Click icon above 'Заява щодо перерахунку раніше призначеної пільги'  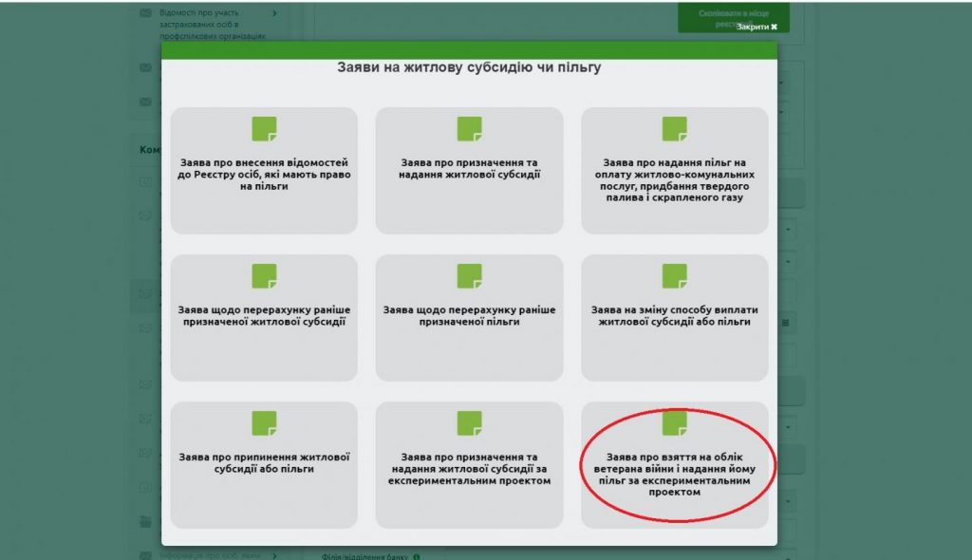coord(469,276)
